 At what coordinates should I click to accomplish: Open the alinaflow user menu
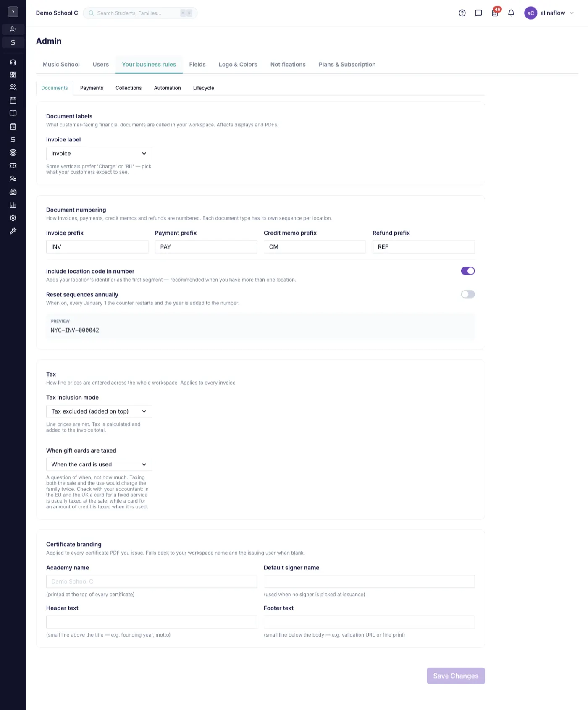point(549,13)
